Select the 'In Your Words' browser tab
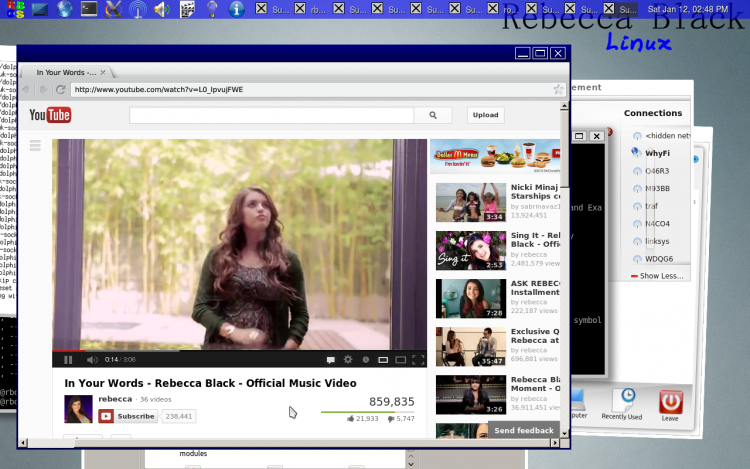 pyautogui.click(x=66, y=73)
